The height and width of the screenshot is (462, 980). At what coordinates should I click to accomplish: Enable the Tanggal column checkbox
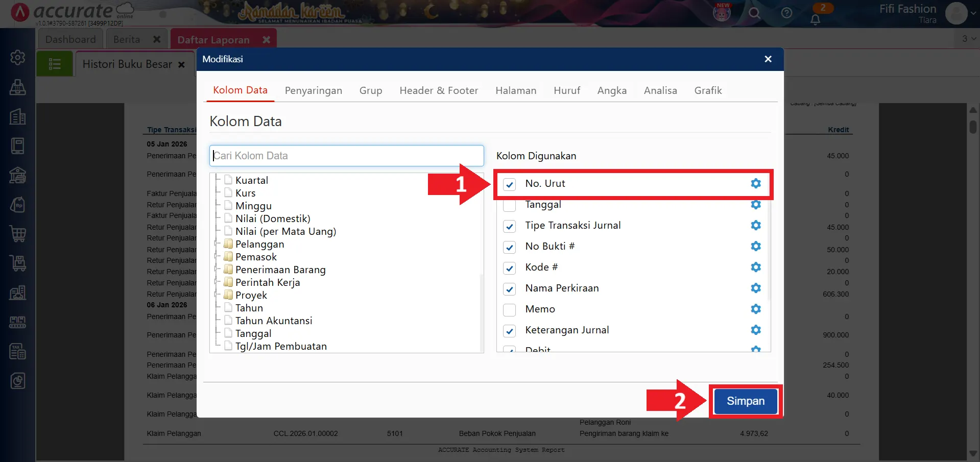pyautogui.click(x=509, y=205)
